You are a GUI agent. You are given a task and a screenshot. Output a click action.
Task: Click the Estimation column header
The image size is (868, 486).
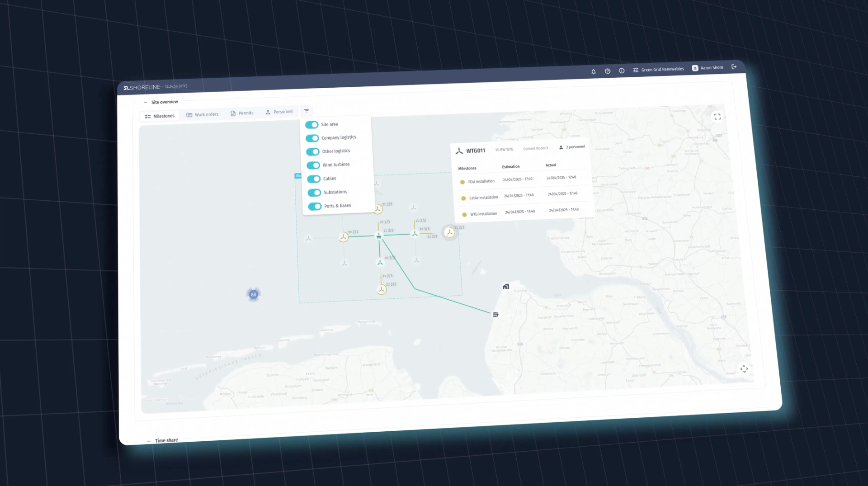click(x=511, y=167)
